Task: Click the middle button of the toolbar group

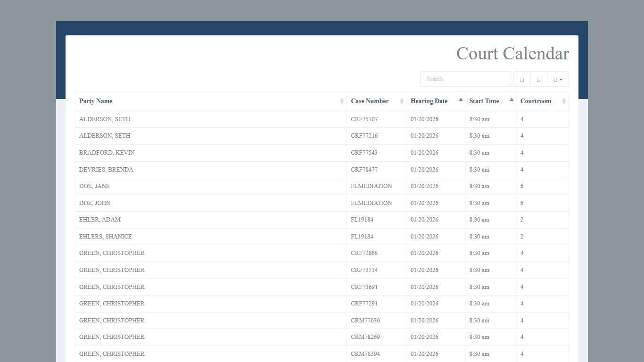Action: 539,79
